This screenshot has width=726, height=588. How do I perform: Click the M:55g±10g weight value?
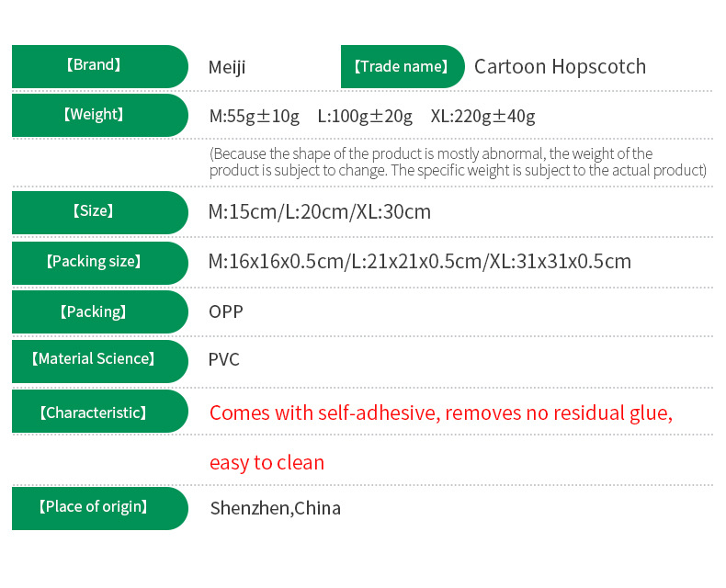tap(255, 116)
